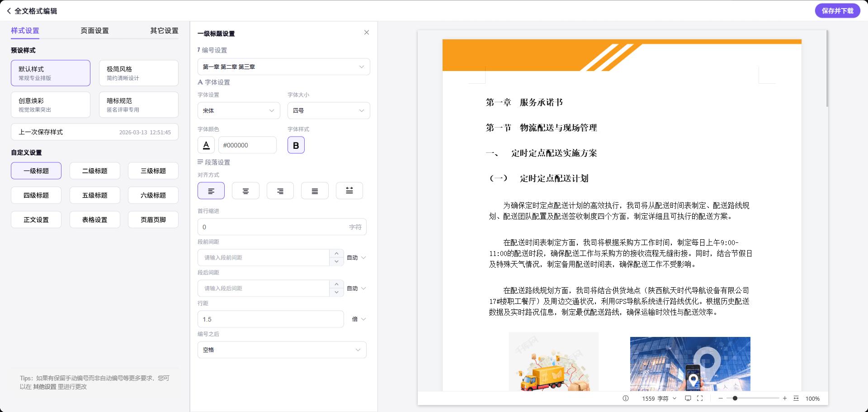Expand the 编号之后 spacing dropdown
868x412 pixels.
[x=282, y=350]
